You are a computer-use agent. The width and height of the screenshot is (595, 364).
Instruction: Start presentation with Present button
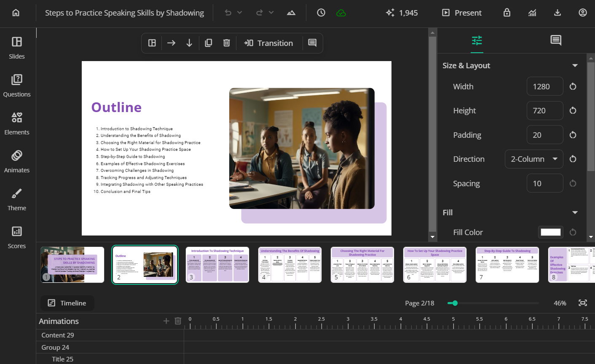[461, 13]
